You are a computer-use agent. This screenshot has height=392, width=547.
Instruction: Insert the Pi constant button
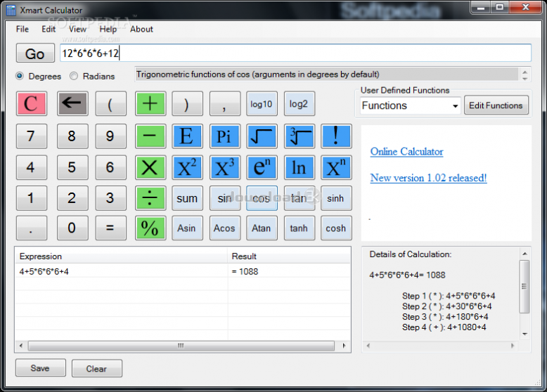pos(225,136)
